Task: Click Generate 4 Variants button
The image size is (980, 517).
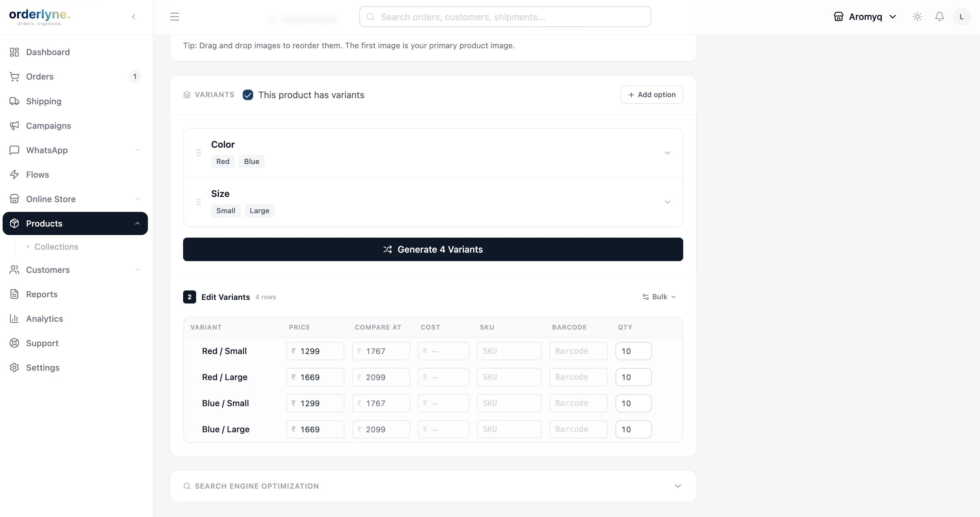Action: (433, 249)
